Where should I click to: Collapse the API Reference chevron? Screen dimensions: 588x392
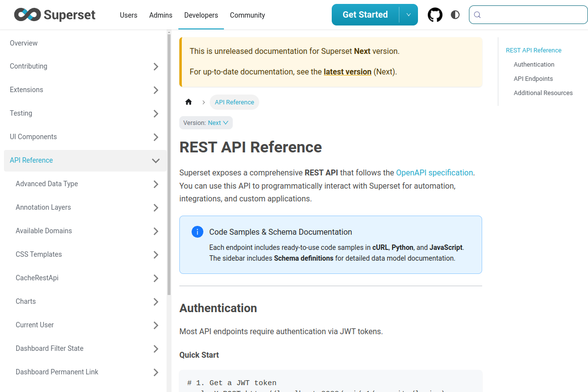click(156, 161)
